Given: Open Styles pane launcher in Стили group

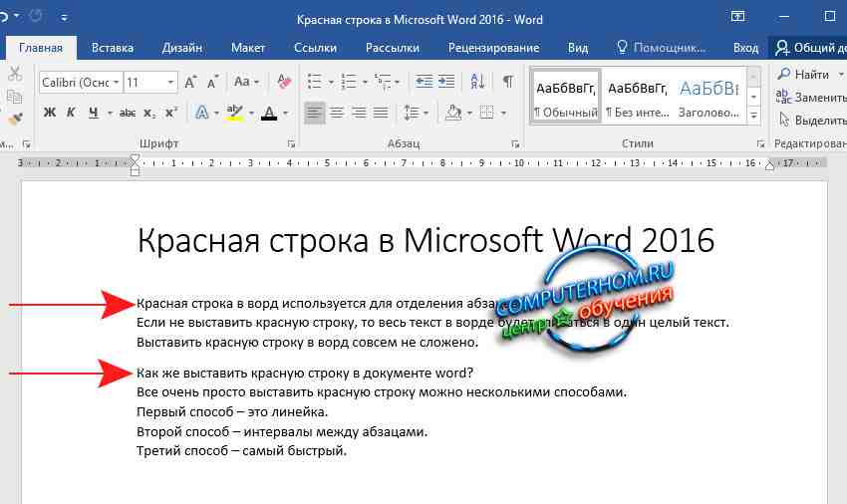Looking at the screenshot, I should point(760,144).
